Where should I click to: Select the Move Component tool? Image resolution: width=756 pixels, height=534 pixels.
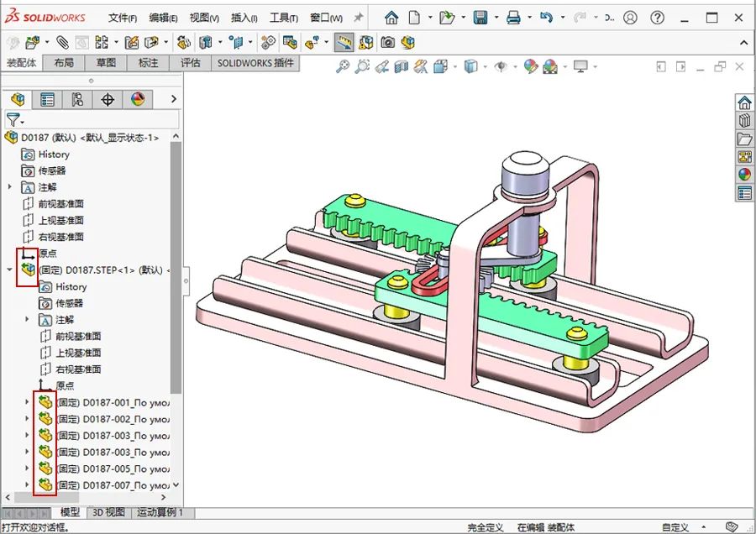pyautogui.click(x=151, y=43)
